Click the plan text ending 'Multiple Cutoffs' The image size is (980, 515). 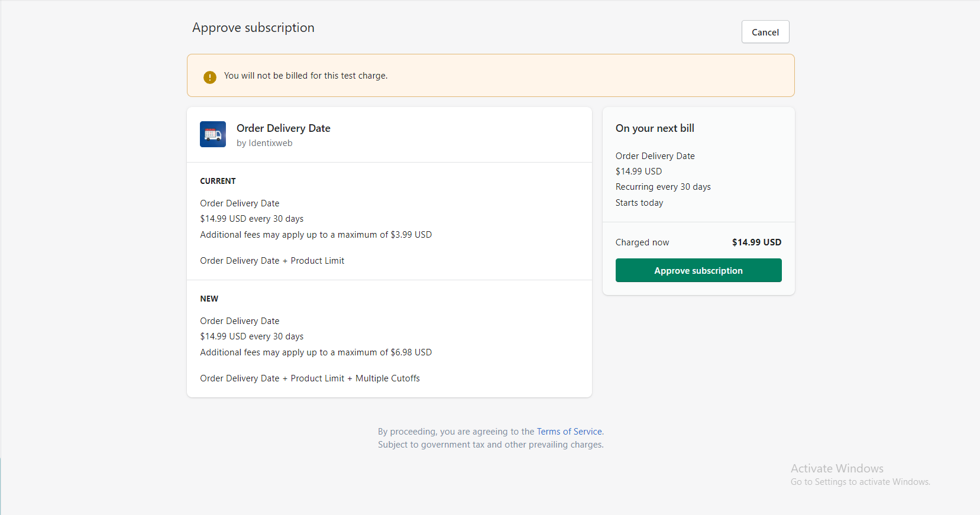310,378
